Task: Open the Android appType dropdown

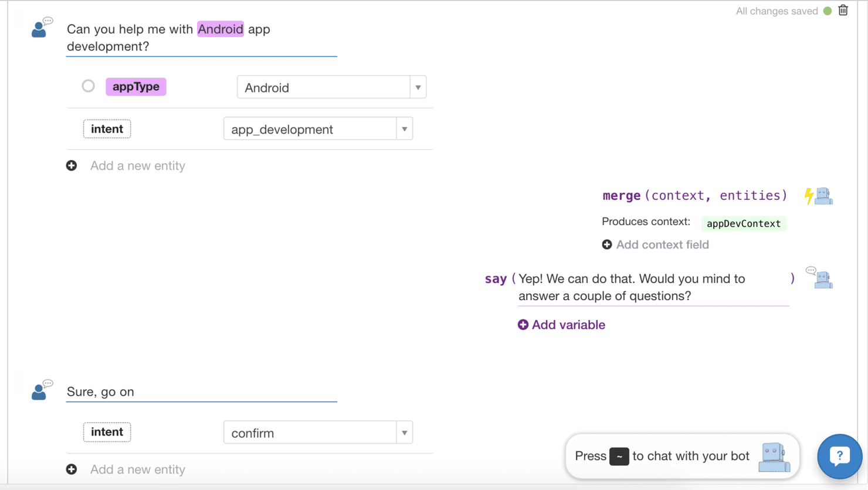Action: [418, 87]
